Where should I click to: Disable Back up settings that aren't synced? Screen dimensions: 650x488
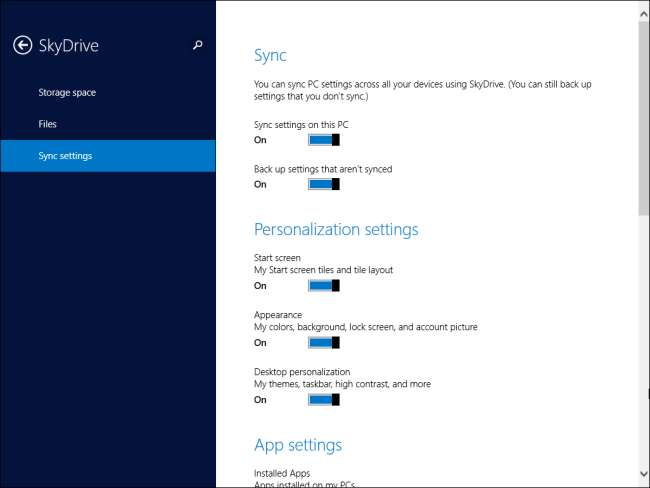tap(324, 184)
